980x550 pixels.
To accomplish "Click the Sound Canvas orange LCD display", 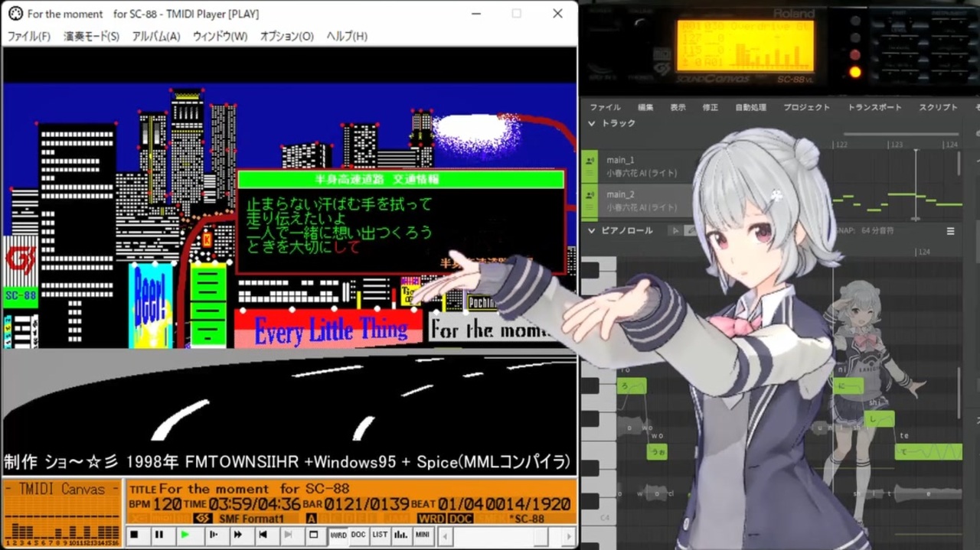I will click(x=744, y=45).
